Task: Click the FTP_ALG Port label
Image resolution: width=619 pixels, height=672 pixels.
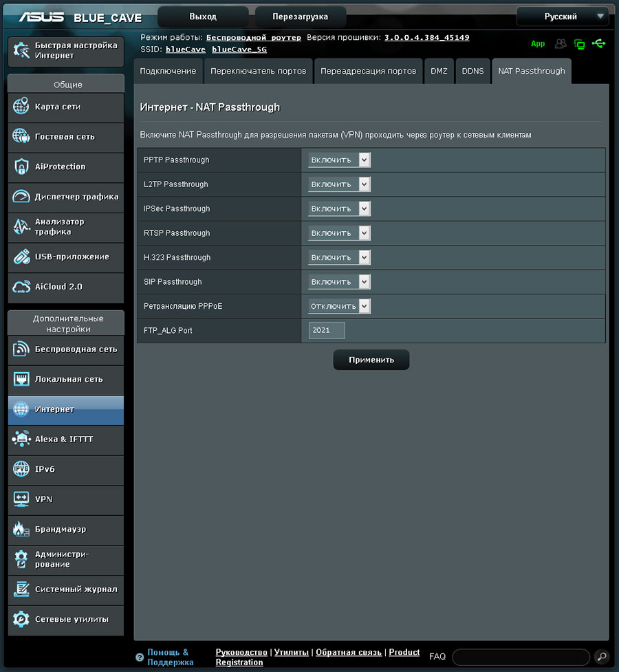Action: 168,330
